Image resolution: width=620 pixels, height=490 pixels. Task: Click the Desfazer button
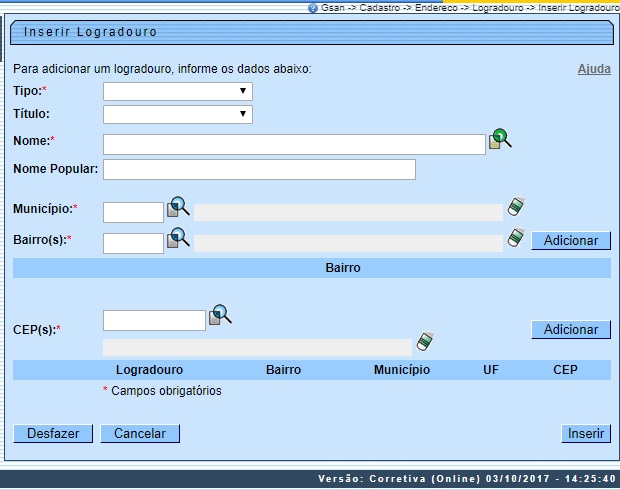(53, 434)
